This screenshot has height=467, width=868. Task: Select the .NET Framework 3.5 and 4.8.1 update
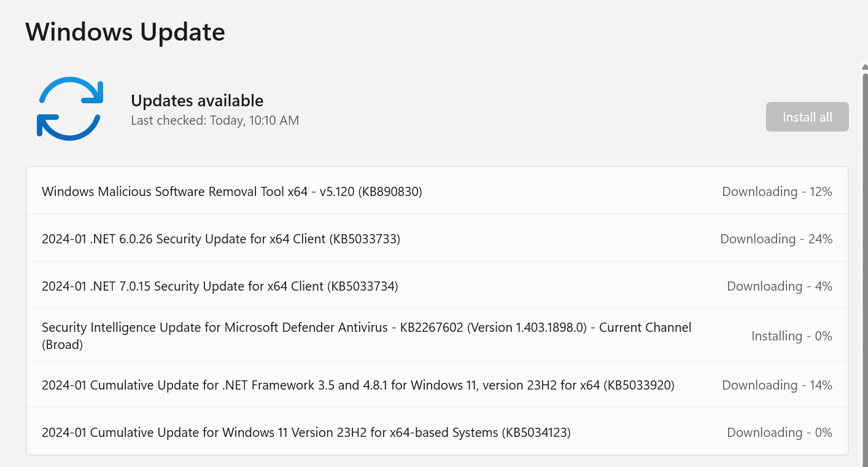coord(437,385)
